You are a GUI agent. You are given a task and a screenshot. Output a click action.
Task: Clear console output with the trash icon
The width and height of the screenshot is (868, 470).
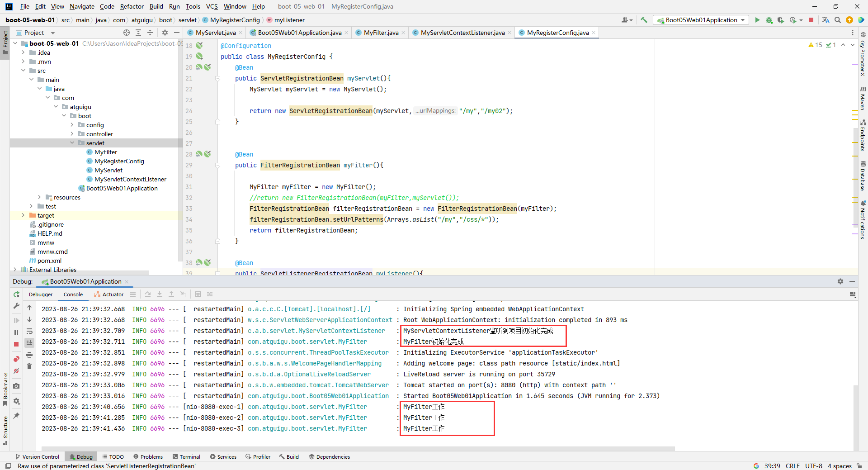coord(29,366)
